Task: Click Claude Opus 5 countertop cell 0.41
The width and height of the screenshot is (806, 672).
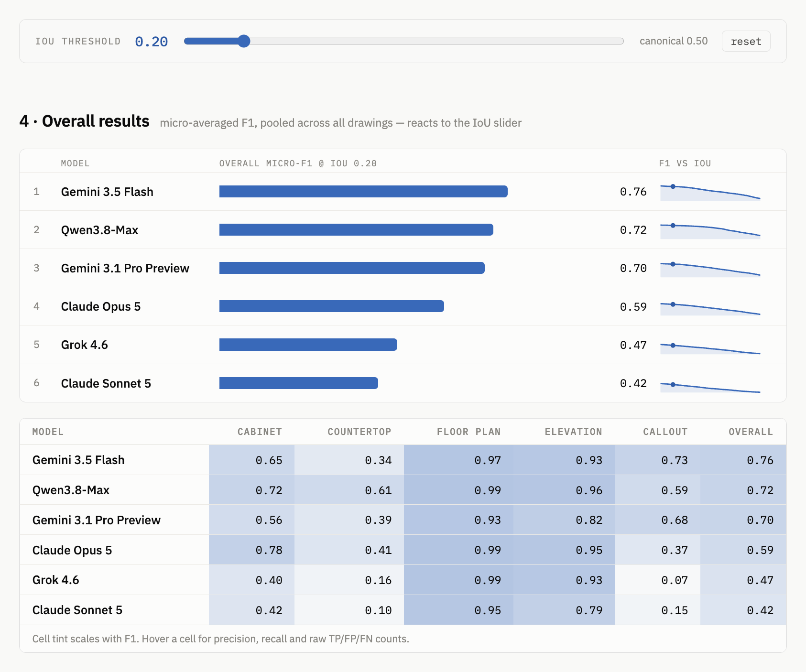Action: (349, 550)
